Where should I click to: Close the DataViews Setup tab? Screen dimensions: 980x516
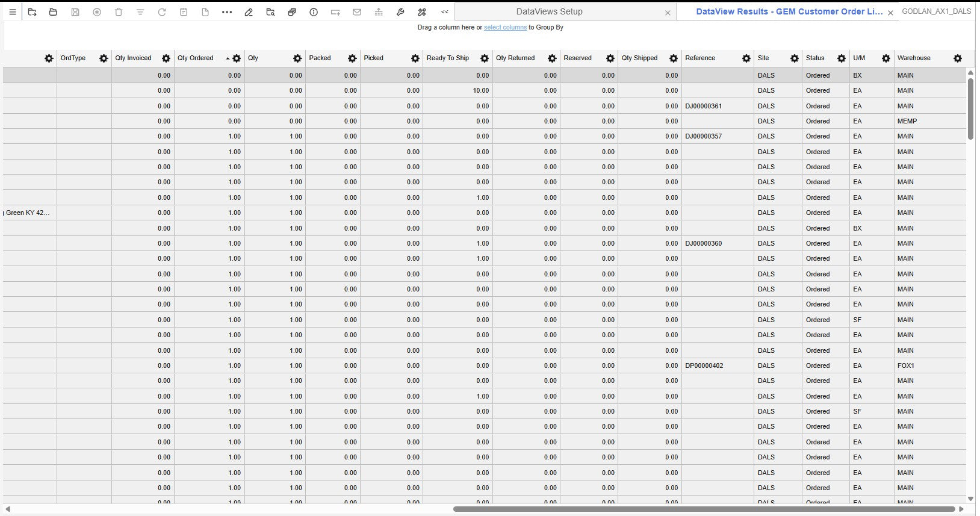click(x=668, y=13)
